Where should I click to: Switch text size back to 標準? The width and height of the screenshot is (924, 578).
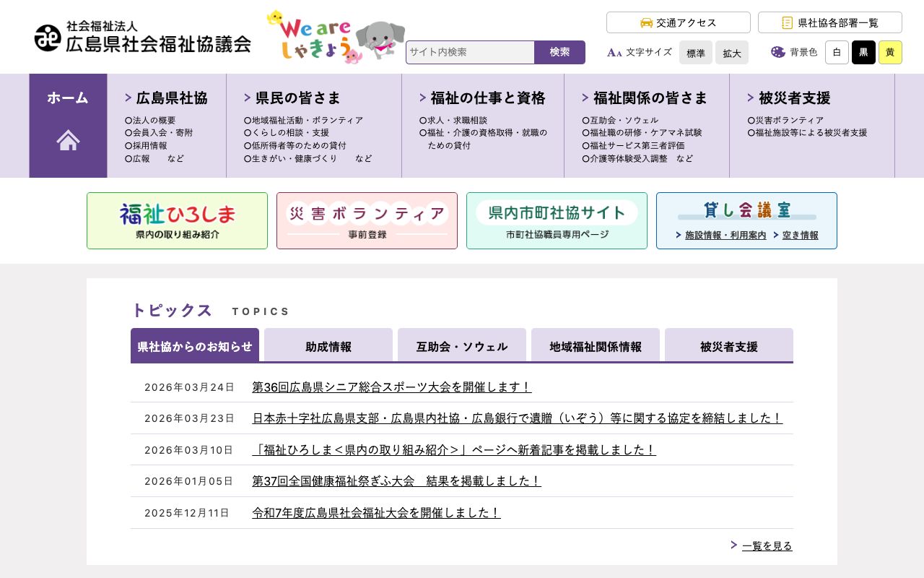(696, 53)
